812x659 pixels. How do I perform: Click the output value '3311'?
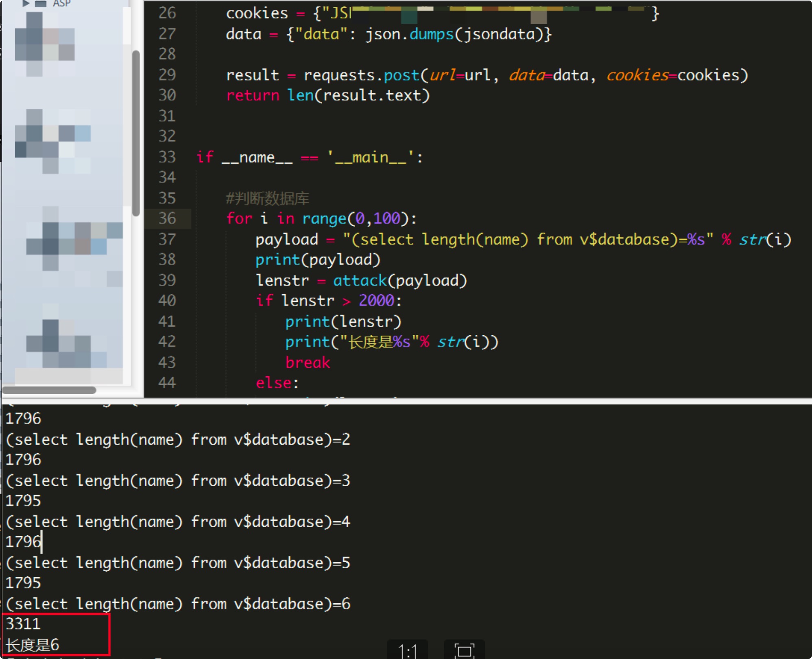(23, 624)
